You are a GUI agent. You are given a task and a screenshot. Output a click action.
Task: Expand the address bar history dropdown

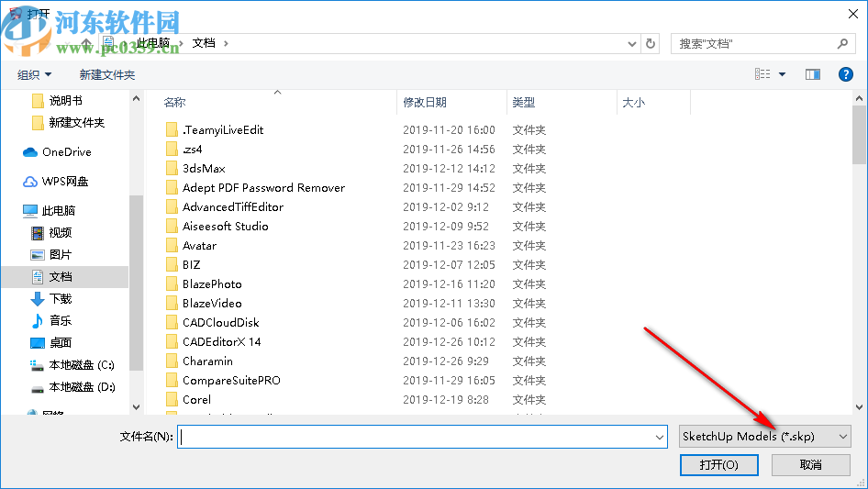(631, 44)
